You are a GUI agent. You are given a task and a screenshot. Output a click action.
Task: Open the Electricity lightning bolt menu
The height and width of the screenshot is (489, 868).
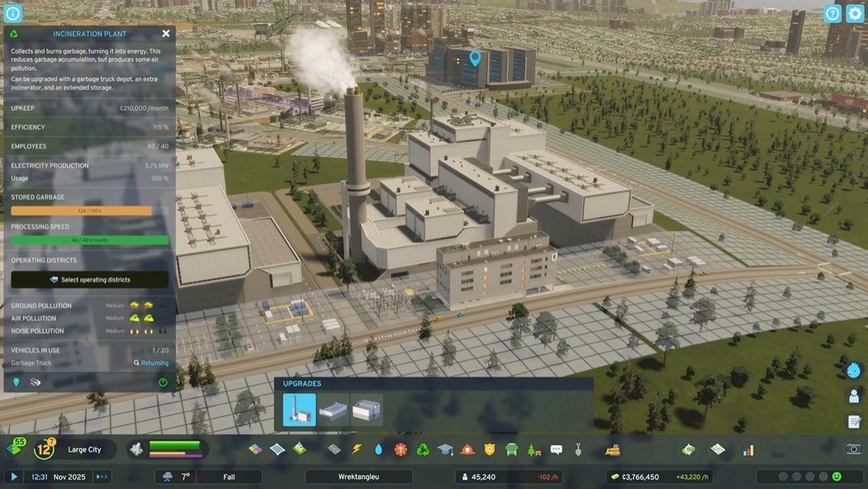[356, 449]
